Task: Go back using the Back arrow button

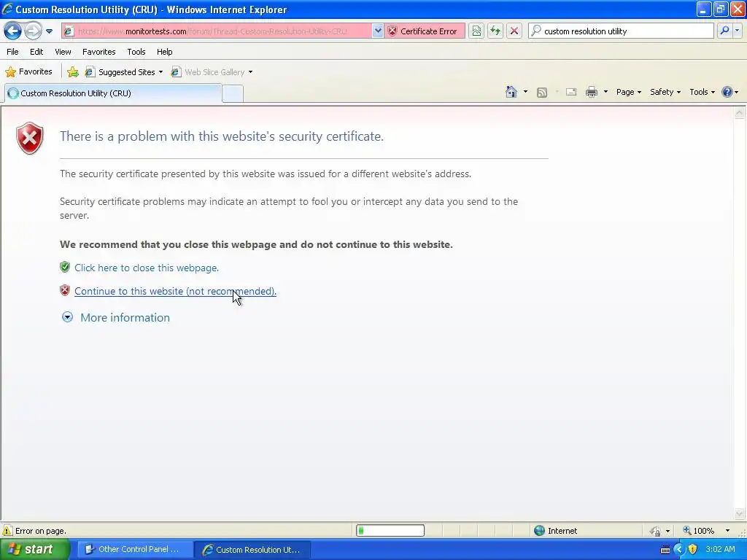Action: click(13, 31)
